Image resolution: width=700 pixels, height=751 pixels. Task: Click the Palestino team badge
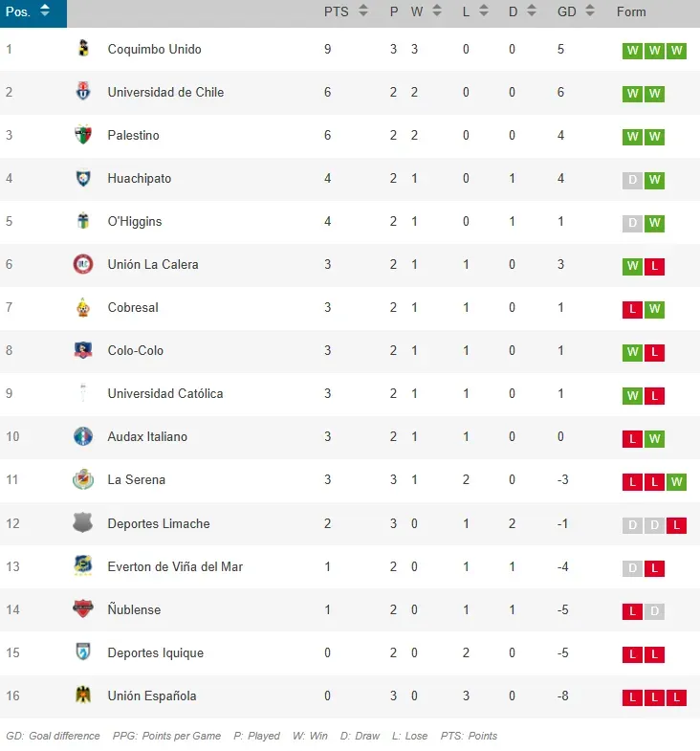(x=83, y=135)
